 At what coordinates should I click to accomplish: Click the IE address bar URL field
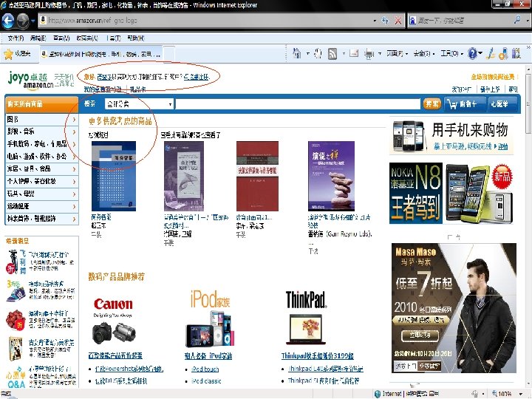(208, 21)
